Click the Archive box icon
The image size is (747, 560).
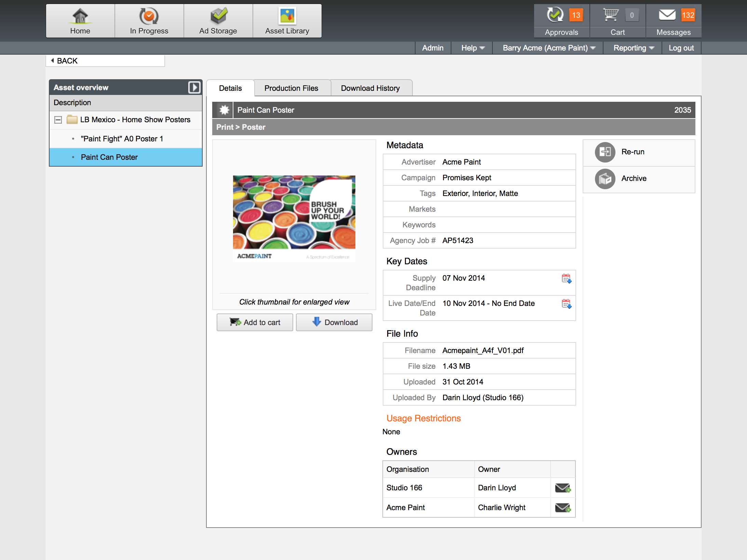pos(605,179)
